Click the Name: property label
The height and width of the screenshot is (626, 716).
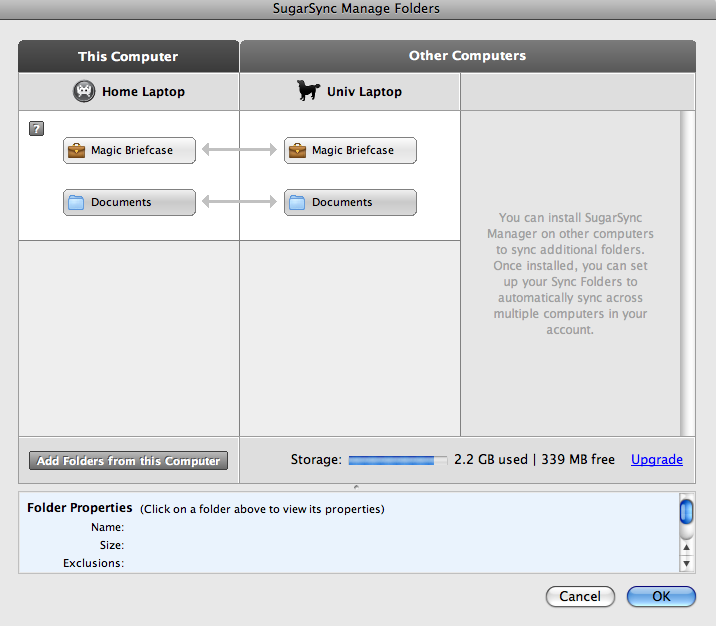pyautogui.click(x=107, y=527)
